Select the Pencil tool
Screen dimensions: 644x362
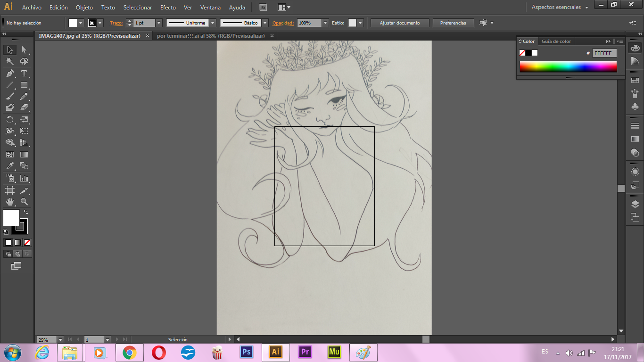pos(24,97)
